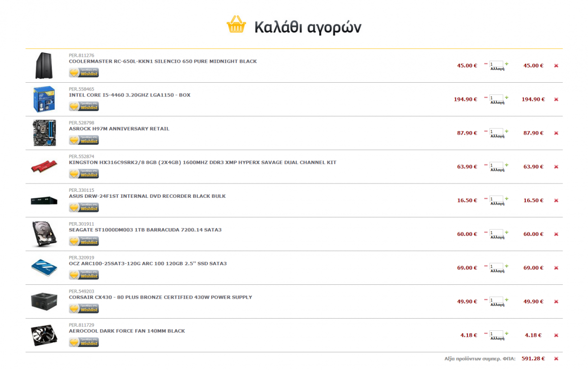Open the red Kingston RAM thumbnail
Image resolution: width=588 pixels, height=370 pixels.
pos(44,167)
